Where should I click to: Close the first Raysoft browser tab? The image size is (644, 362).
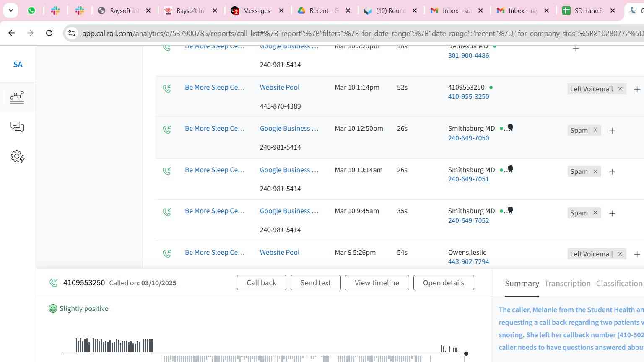coord(148,10)
